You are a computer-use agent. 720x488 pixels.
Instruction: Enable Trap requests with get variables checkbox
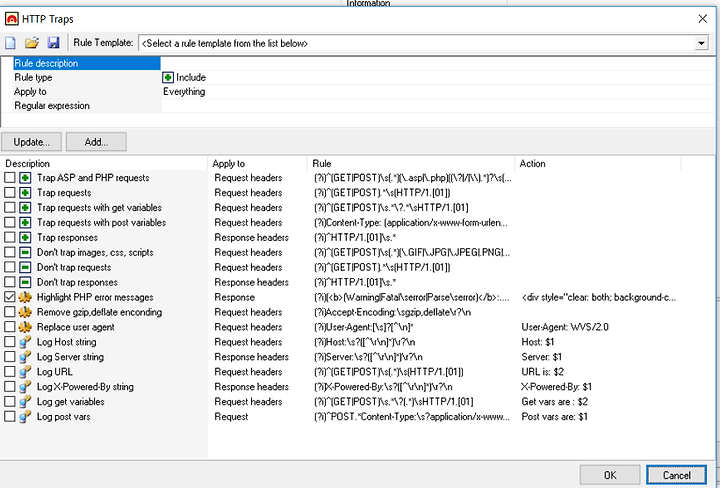10,208
